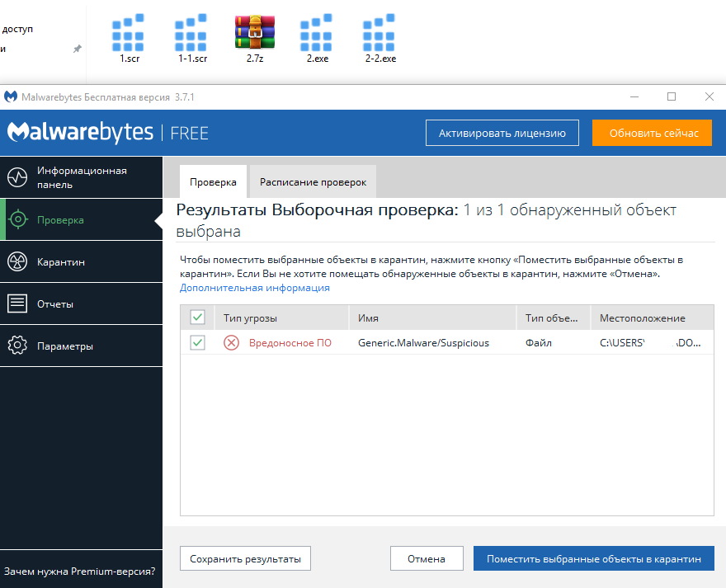This screenshot has height=588, width=726.
Task: Select the 2.exe file icon
Action: pos(317,33)
